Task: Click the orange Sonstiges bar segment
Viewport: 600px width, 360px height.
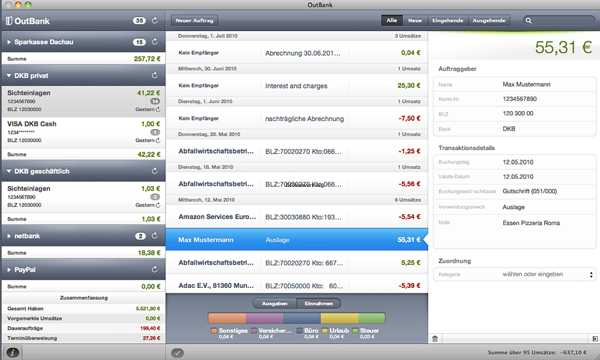Action: click(227, 318)
